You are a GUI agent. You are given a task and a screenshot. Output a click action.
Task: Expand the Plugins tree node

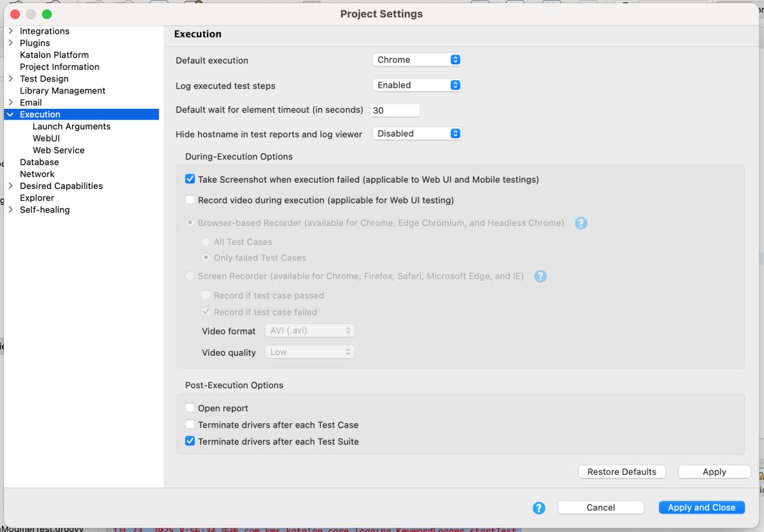(x=10, y=43)
